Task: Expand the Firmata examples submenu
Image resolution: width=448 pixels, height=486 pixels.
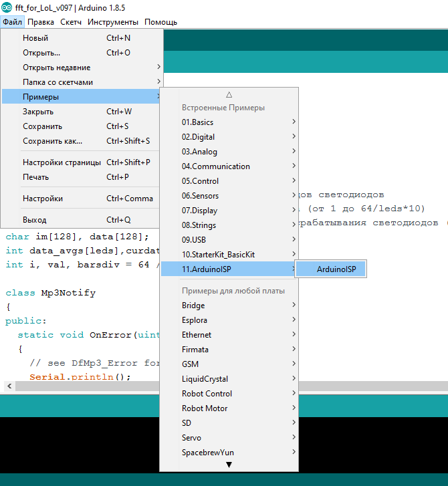Action: click(x=195, y=350)
